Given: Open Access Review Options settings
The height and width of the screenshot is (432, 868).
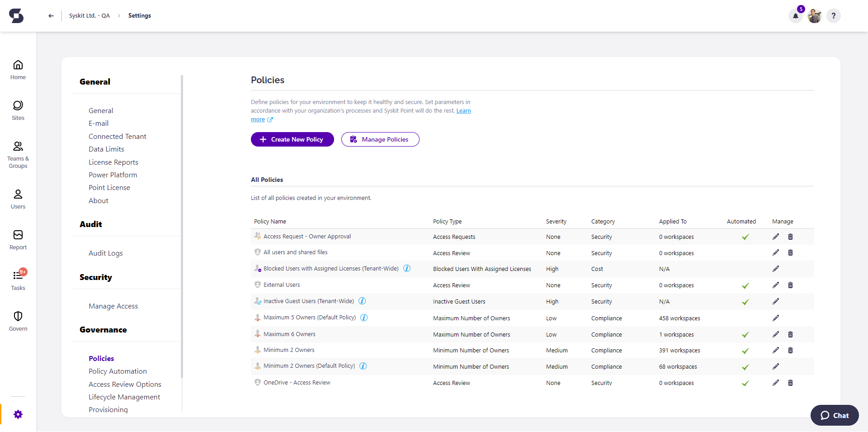Looking at the screenshot, I should tap(125, 384).
